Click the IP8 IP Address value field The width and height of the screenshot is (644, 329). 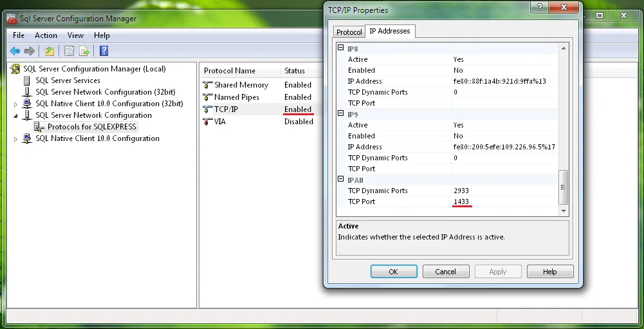coord(504,81)
